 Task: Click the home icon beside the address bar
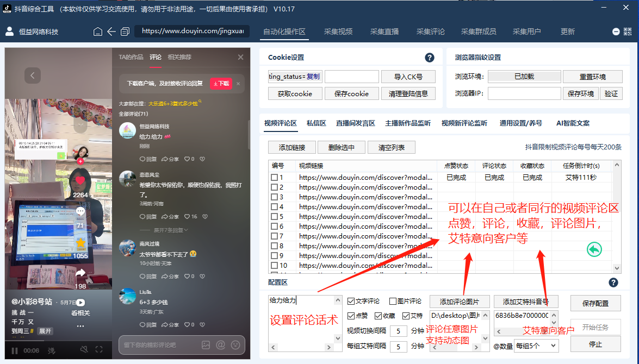97,32
